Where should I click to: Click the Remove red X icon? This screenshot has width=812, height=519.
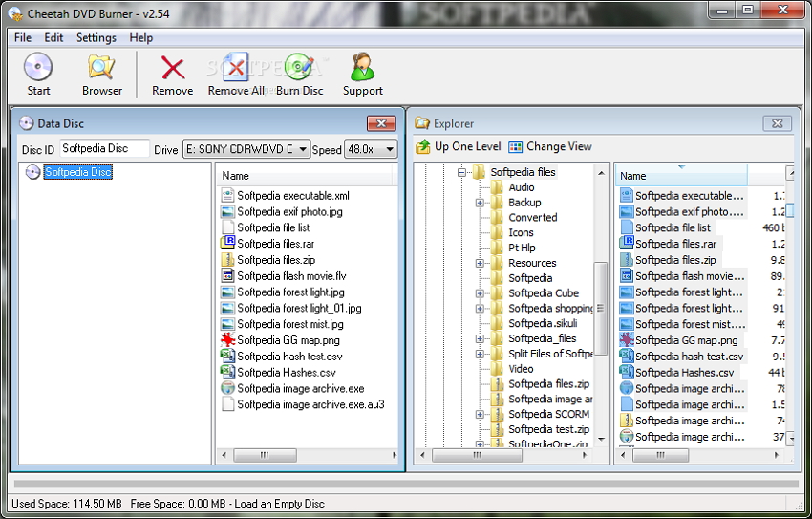[x=173, y=68]
